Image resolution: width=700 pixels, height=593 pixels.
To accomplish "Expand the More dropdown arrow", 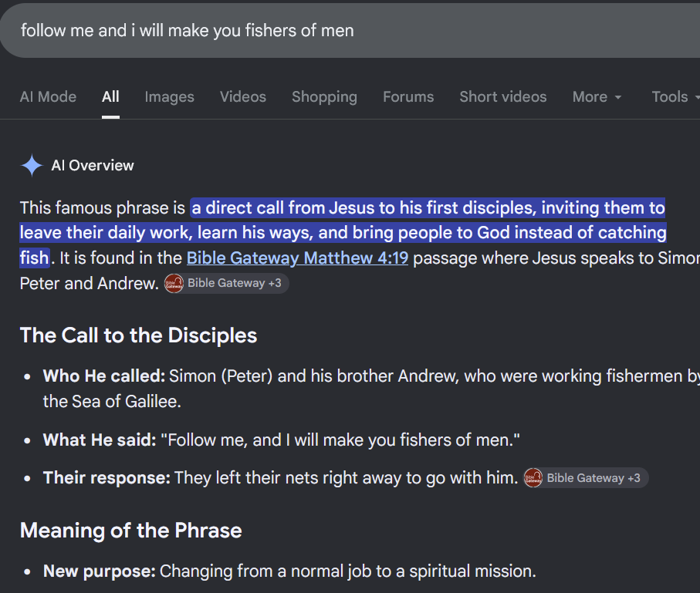I will point(618,97).
